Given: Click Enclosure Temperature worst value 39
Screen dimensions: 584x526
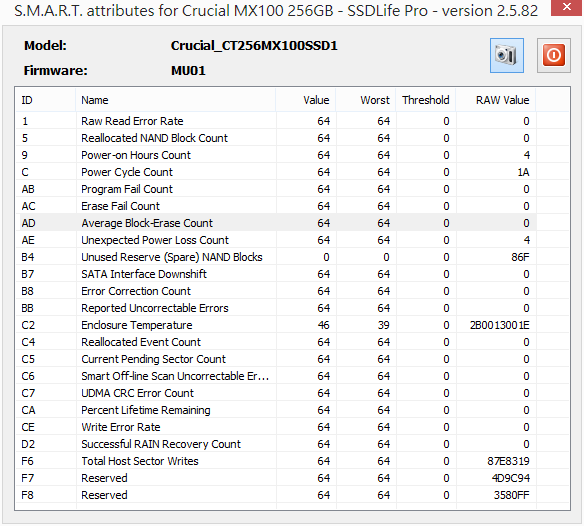Looking at the screenshot, I should [x=383, y=325].
